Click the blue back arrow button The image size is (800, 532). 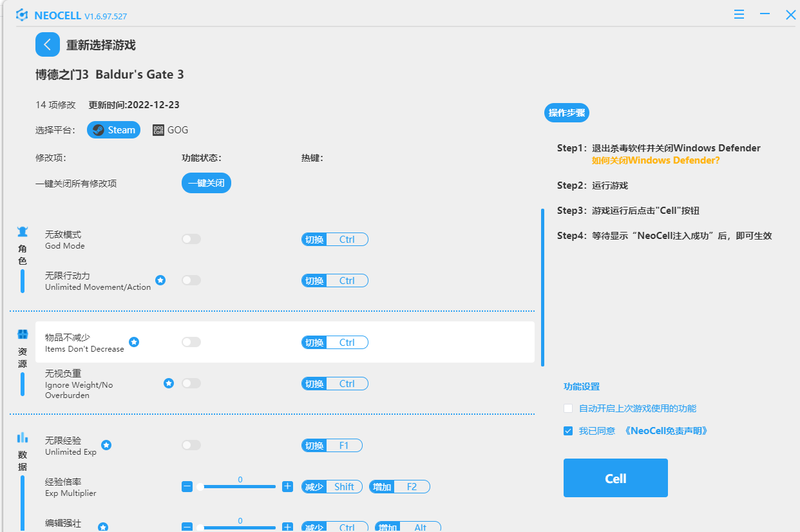(48, 44)
